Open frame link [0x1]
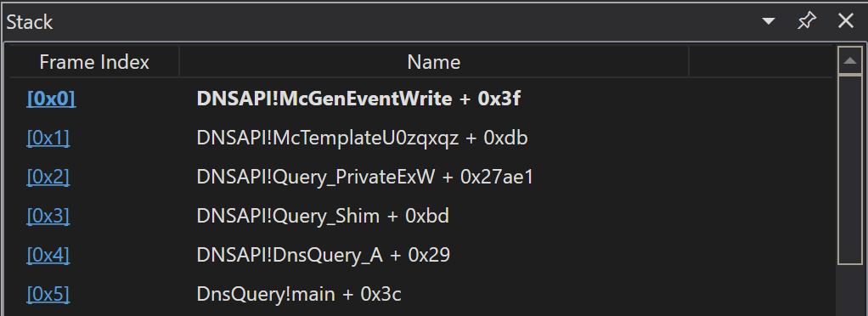Viewport: 868px width, 316px height. pyautogui.click(x=48, y=138)
